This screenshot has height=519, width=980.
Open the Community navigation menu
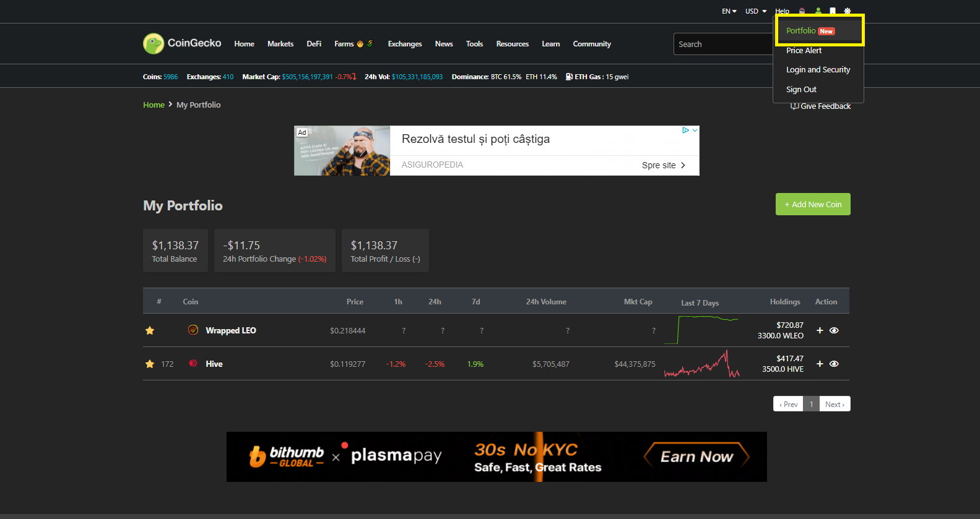pos(592,44)
